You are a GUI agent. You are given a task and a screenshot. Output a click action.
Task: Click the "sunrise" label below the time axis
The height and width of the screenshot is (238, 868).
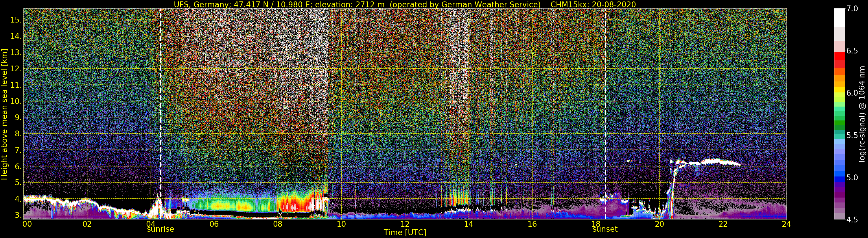point(161,229)
